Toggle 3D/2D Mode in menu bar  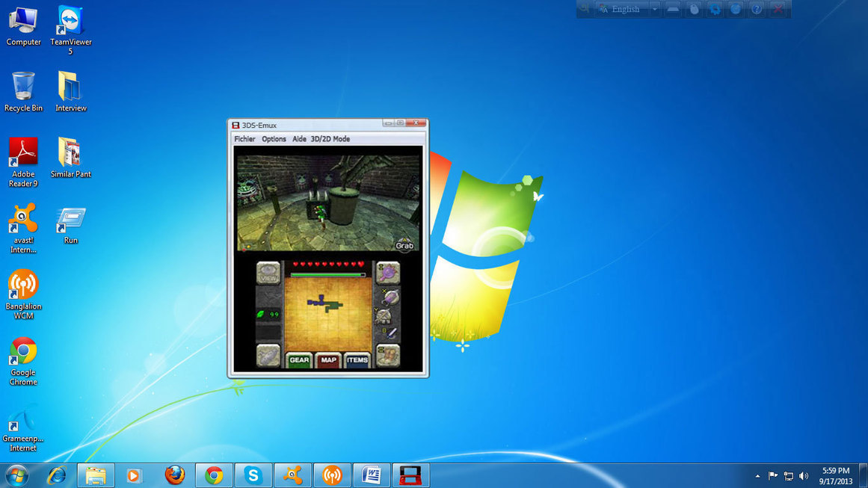(330, 139)
